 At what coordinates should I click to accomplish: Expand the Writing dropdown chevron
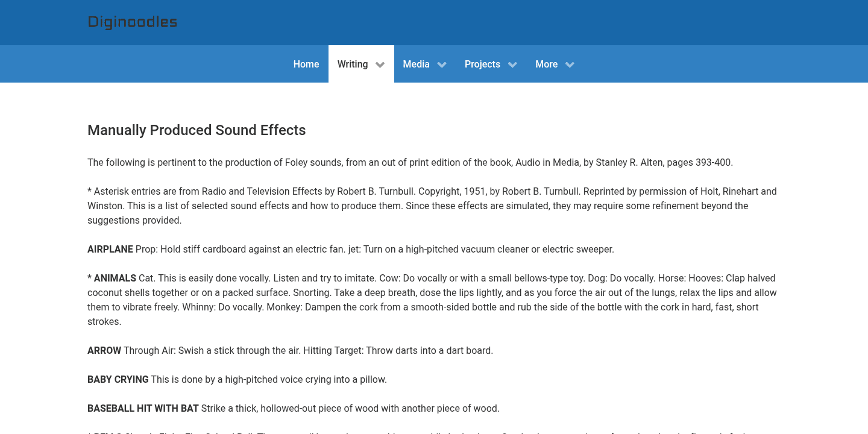point(380,64)
